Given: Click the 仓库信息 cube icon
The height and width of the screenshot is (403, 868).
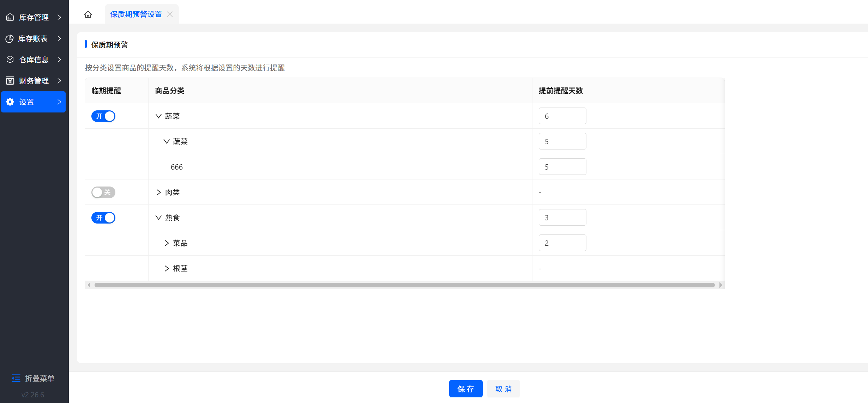Looking at the screenshot, I should pos(10,60).
